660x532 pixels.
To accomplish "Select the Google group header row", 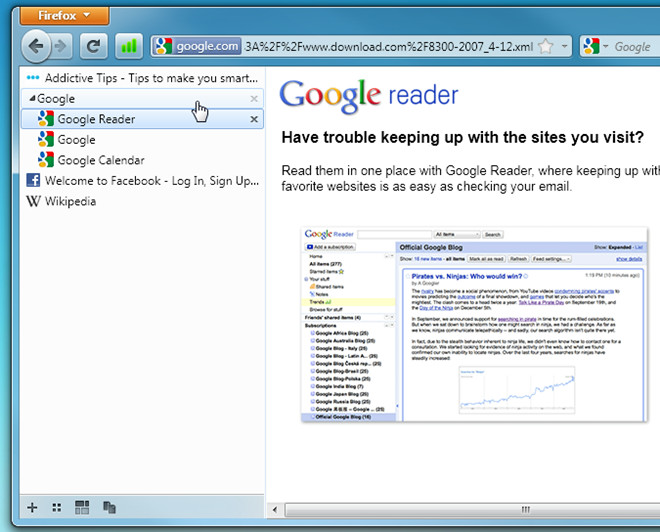I will tap(142, 98).
